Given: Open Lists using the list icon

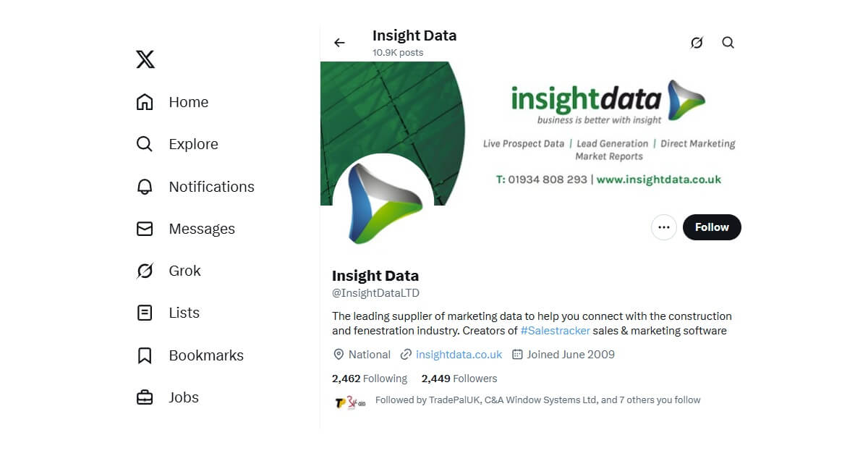Looking at the screenshot, I should [145, 313].
